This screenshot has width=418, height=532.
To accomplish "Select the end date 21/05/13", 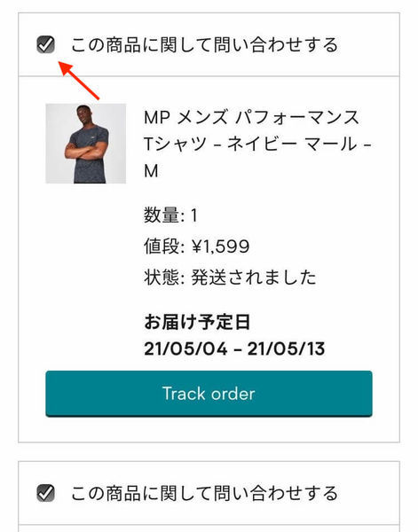I will (287, 348).
